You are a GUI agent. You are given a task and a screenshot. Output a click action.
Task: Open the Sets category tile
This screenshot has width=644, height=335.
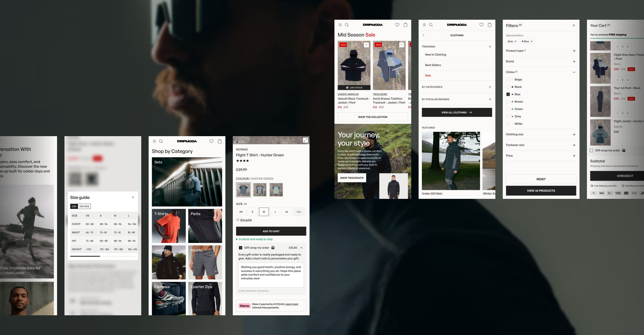point(187,182)
